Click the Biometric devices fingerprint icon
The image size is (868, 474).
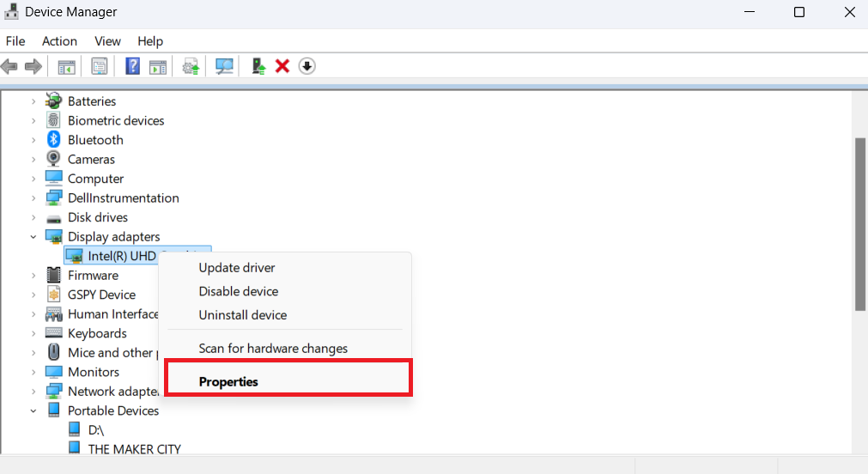[x=54, y=120]
